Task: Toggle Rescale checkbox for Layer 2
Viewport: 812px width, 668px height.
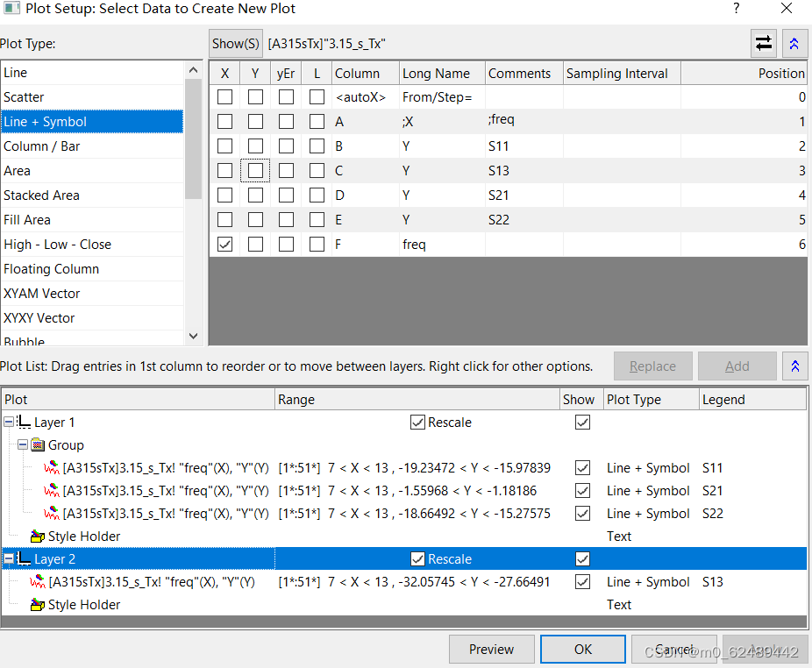Action: (x=417, y=558)
